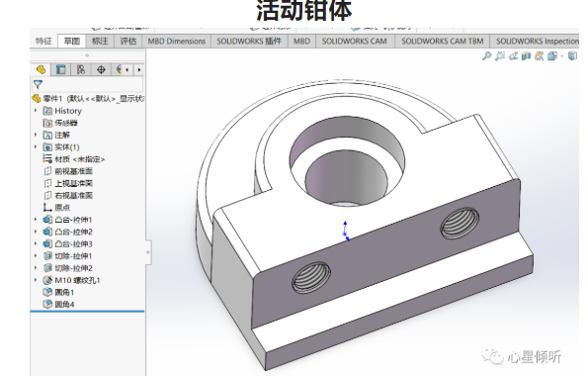
Task: Select the 凸台-拉伸2 feature
Action: (x=68, y=232)
